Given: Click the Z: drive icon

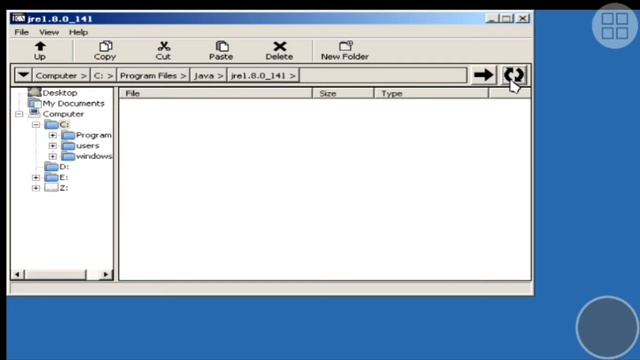Looking at the screenshot, I should click(51, 188).
